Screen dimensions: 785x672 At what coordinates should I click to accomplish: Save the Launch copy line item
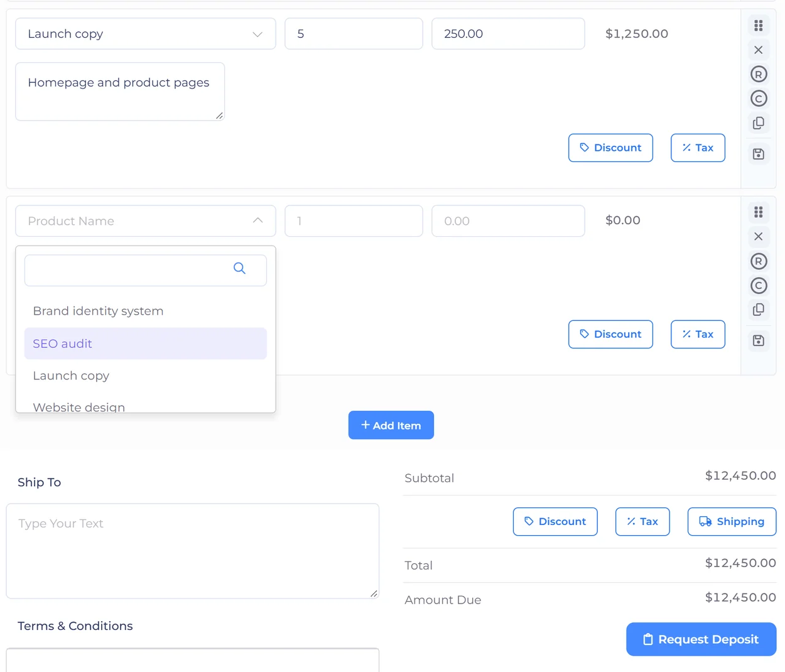tap(759, 154)
